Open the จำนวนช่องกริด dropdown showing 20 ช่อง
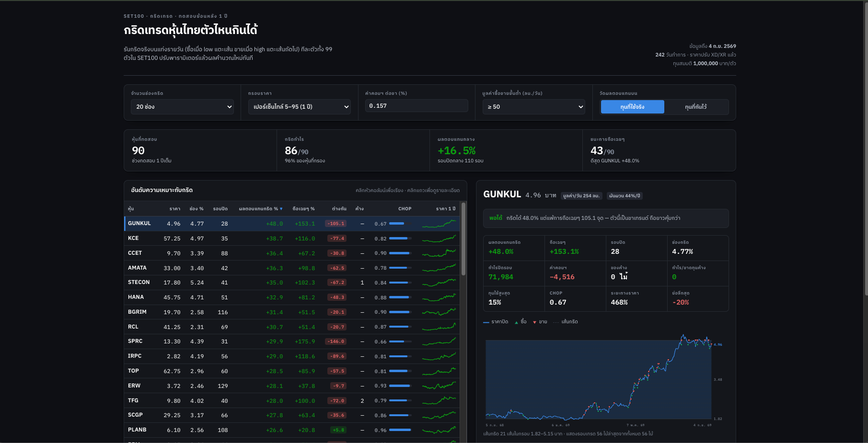868x443 pixels. (x=182, y=107)
